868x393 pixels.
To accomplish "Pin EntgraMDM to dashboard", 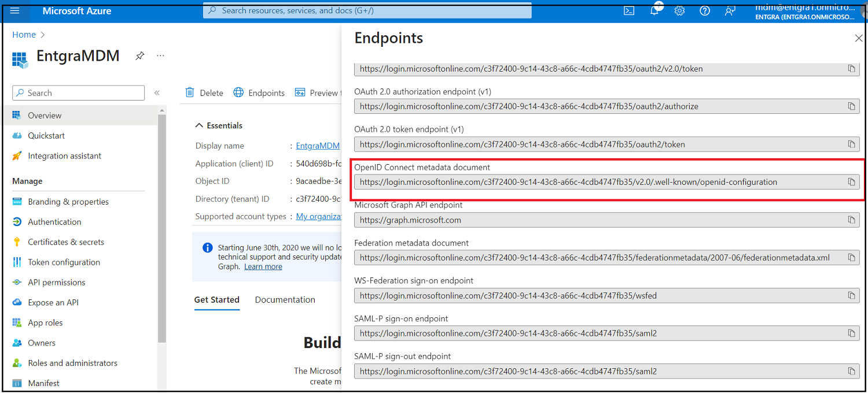I will [x=140, y=56].
